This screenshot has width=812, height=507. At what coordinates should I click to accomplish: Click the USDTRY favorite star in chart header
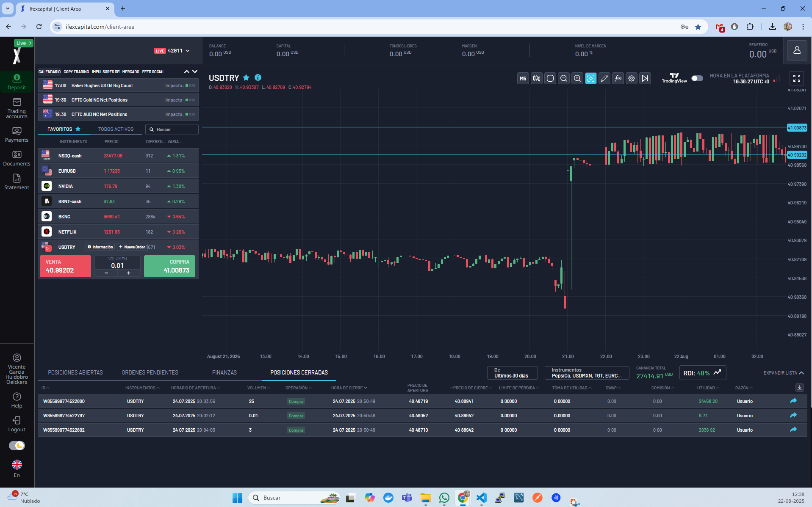point(246,78)
